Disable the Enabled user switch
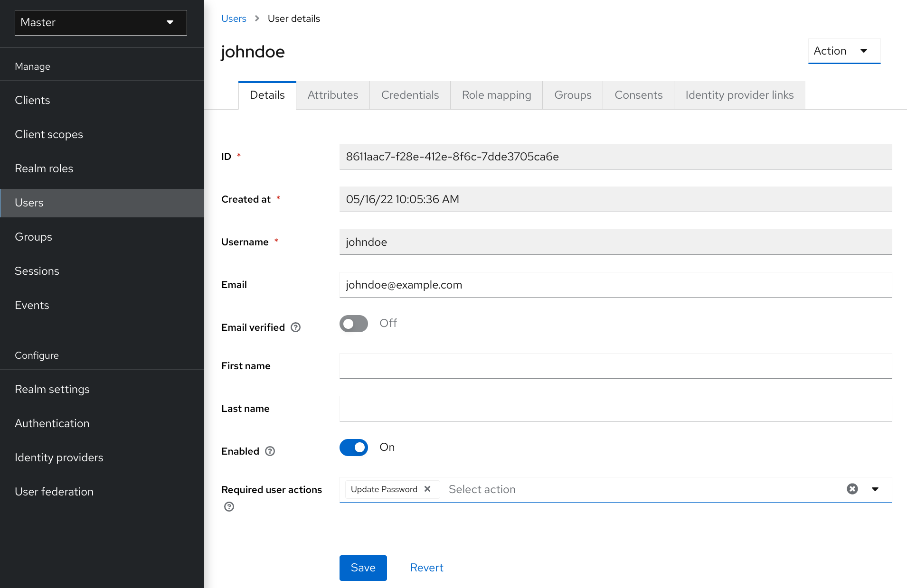 354,448
